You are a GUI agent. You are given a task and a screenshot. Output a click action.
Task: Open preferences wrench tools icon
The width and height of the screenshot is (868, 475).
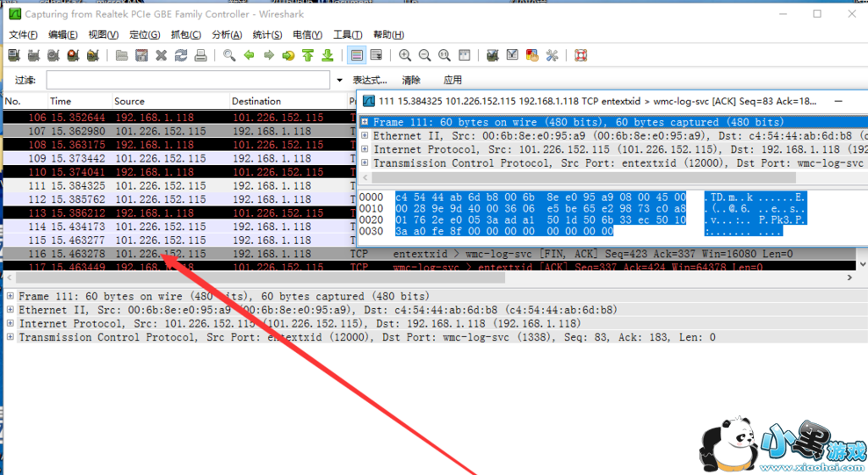pyautogui.click(x=552, y=55)
